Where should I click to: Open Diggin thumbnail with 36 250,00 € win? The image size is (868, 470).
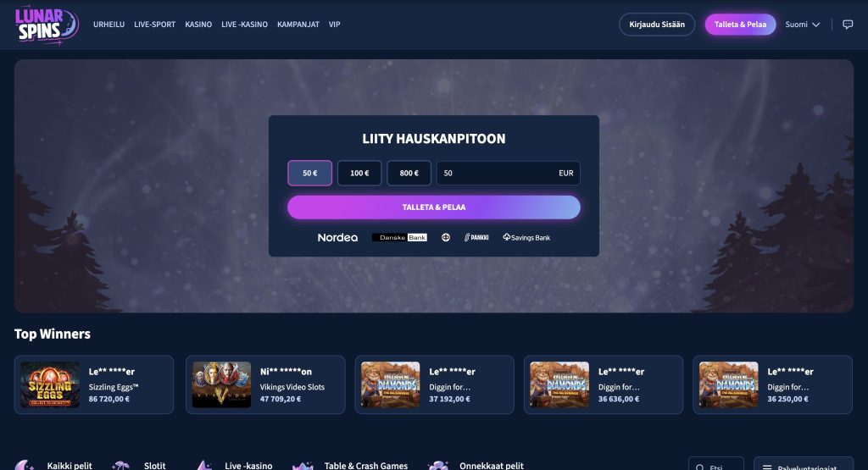[728, 384]
